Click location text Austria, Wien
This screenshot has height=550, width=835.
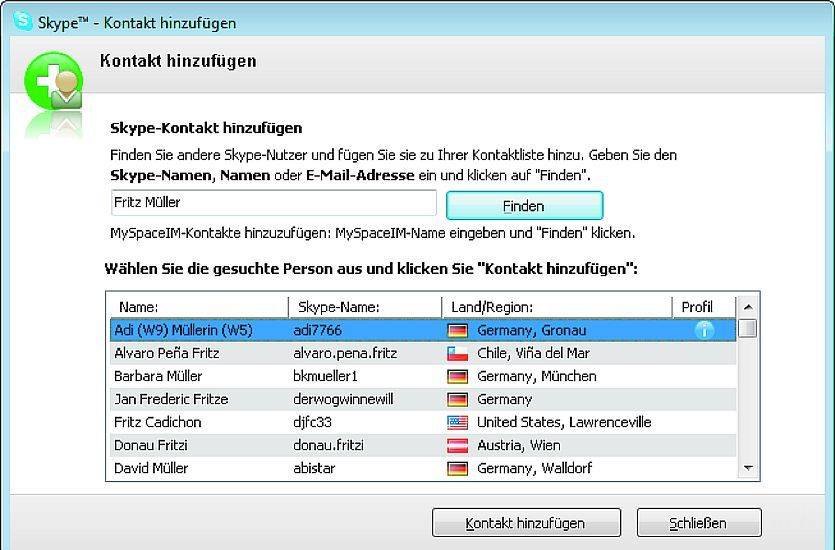pyautogui.click(x=519, y=445)
